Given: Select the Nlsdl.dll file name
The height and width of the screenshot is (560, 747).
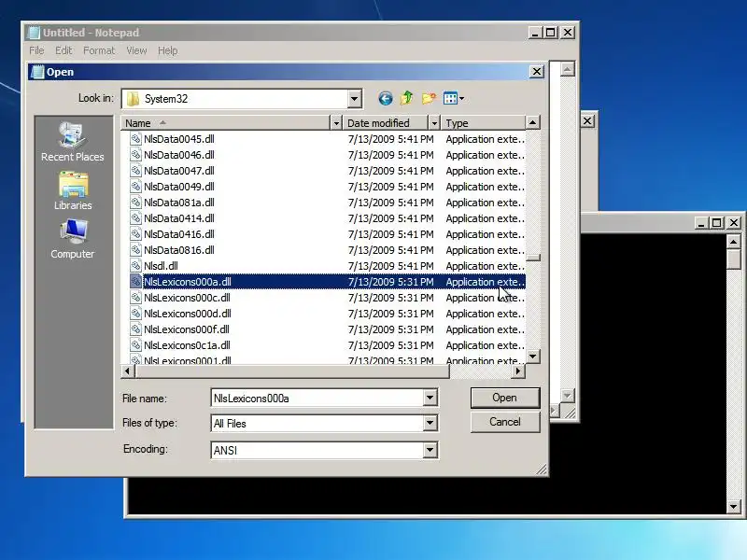Looking at the screenshot, I should point(161,266).
